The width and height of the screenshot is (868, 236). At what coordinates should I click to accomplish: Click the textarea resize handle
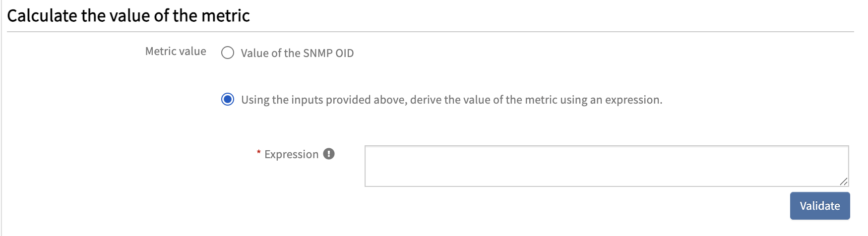843,181
